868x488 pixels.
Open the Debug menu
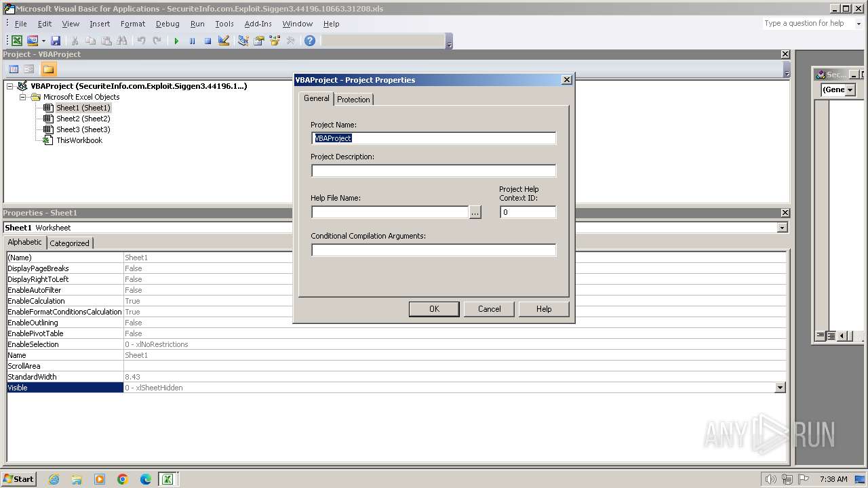tap(167, 24)
